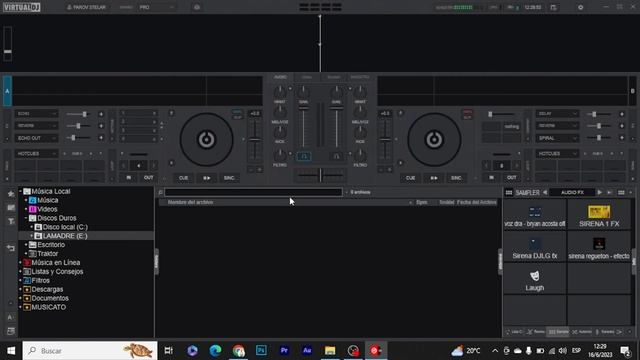Screen dimensions: 640x360
Task: Select Descargas folder in tree
Action: click(x=47, y=289)
